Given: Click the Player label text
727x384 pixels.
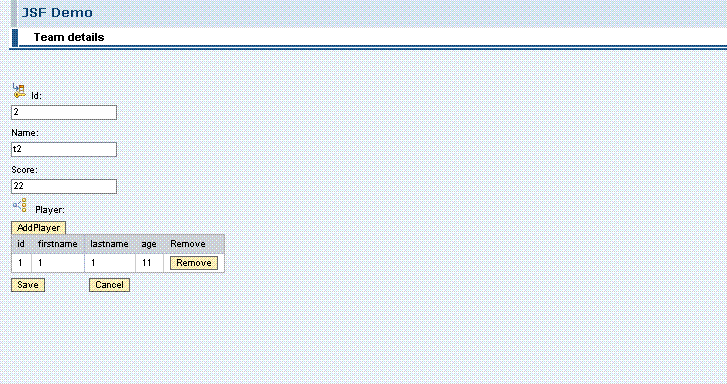Looking at the screenshot, I should pos(50,210).
